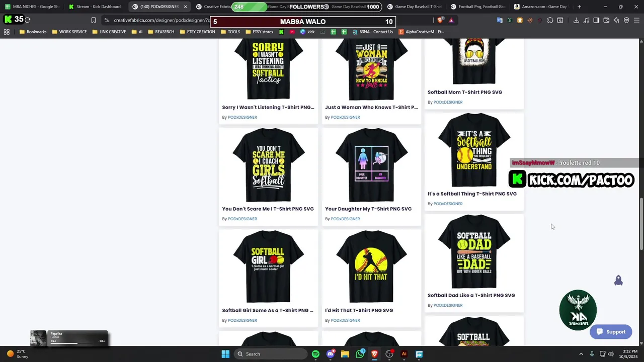This screenshot has height=362, width=644.
Task: Click the Windows taskbar Search box
Action: point(271,354)
